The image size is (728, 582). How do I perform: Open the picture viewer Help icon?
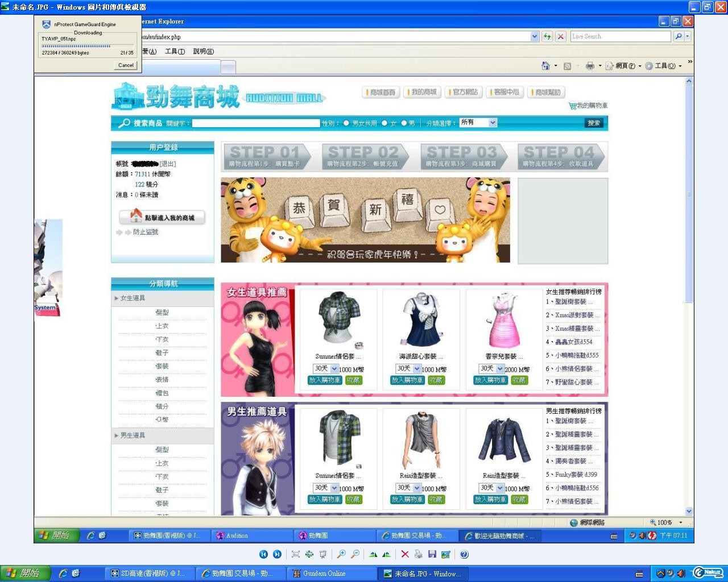464,554
